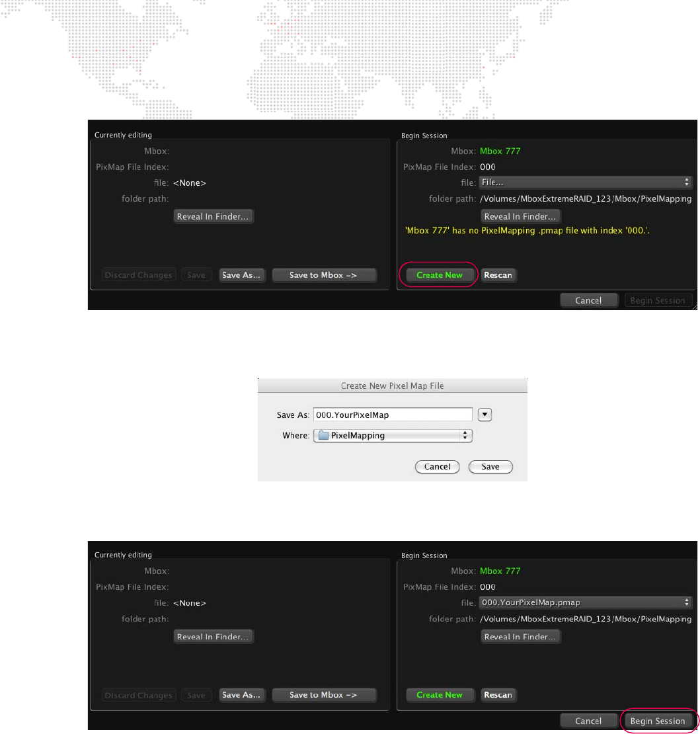700x734 pixels.
Task: Click Reveal In Finder under Begin Session, top panel
Action: tap(520, 216)
